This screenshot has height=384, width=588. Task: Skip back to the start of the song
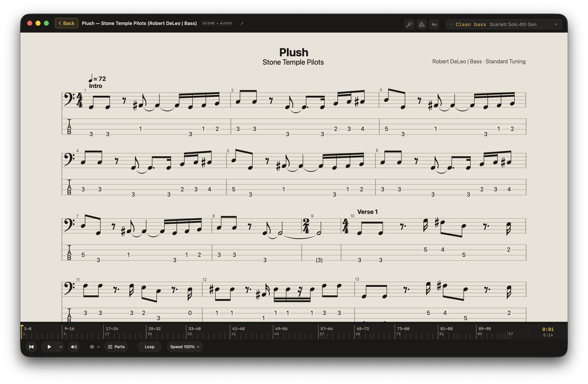pos(31,347)
